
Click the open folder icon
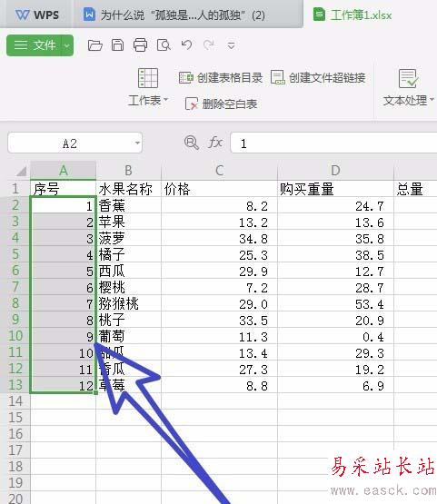(94, 45)
